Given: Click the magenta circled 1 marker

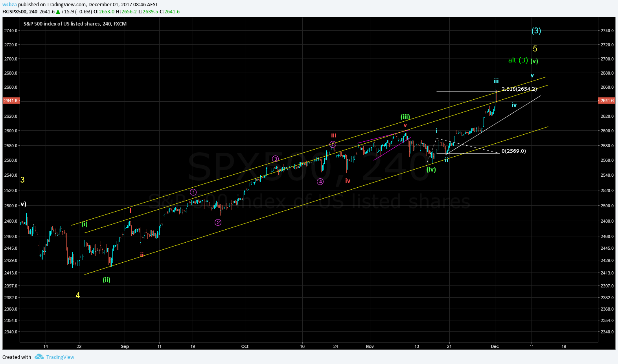Looking at the screenshot, I should (x=193, y=192).
